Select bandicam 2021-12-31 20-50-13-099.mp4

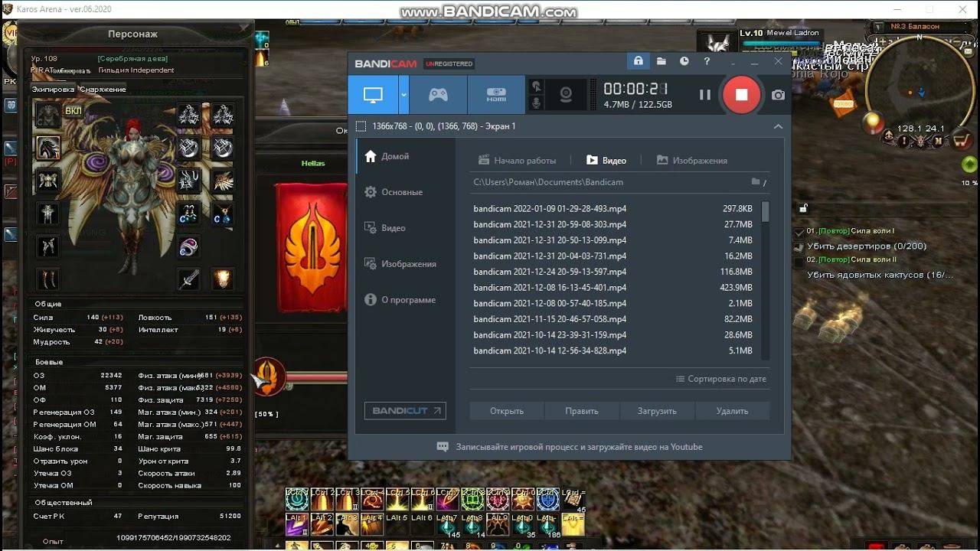(613, 240)
